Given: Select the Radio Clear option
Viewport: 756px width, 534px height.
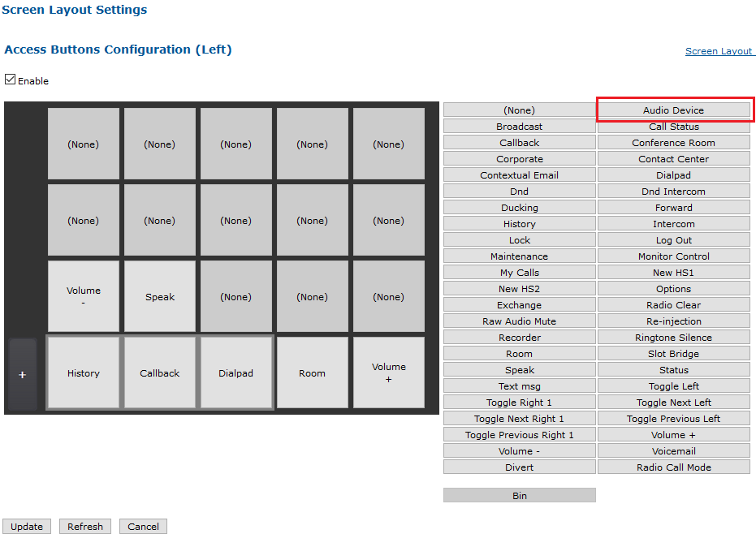Looking at the screenshot, I should pyautogui.click(x=673, y=305).
